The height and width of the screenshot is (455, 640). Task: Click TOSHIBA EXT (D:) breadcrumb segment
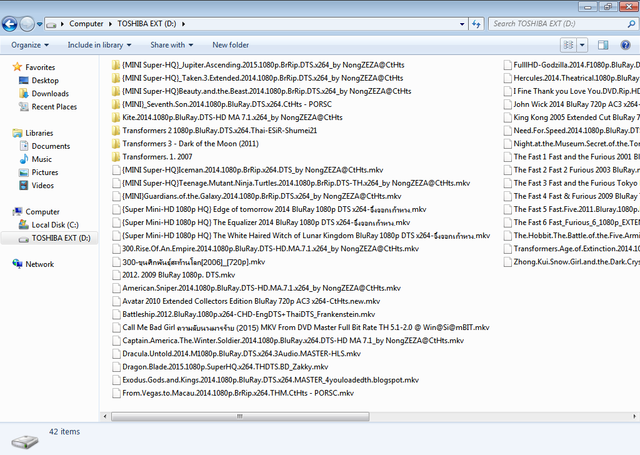click(x=147, y=24)
